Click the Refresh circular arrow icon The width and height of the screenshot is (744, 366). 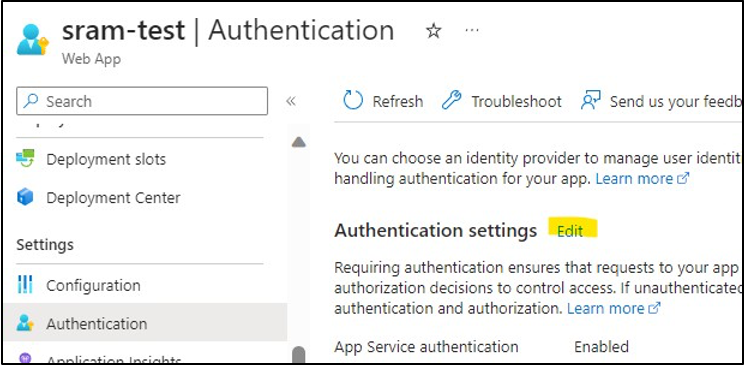click(x=353, y=101)
